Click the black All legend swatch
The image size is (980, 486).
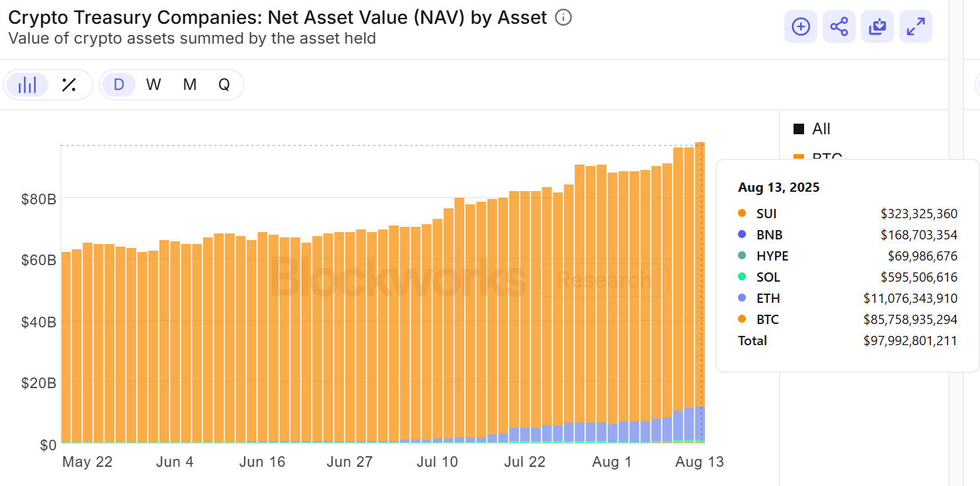point(799,129)
